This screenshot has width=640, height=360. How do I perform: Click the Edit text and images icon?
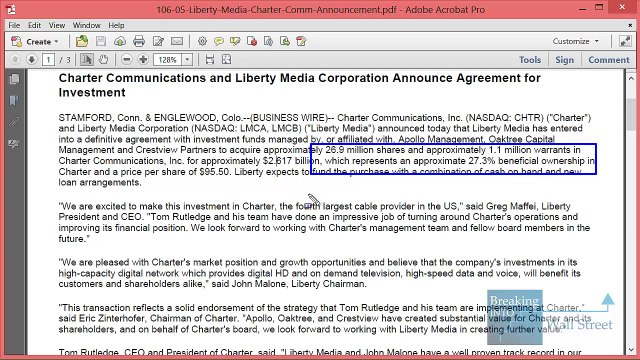(158, 41)
